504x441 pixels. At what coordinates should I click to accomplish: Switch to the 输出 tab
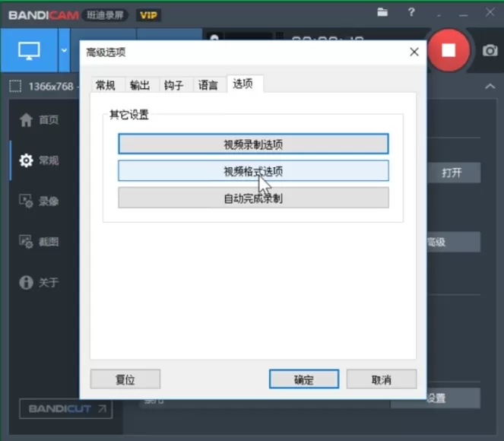(x=140, y=85)
